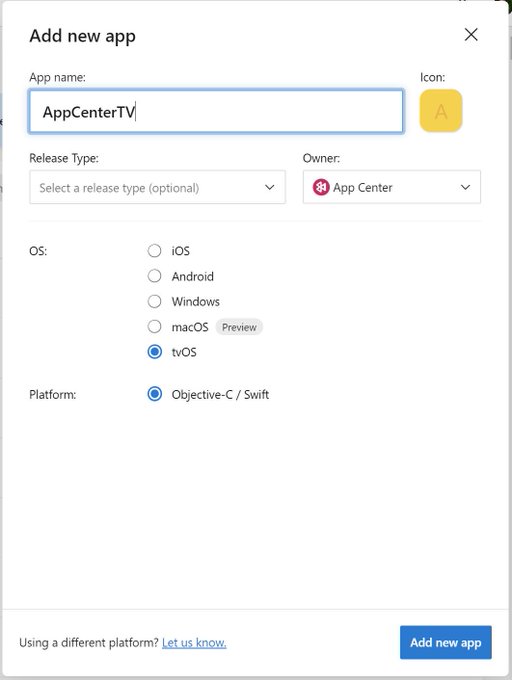Select the tvOS radio button
This screenshot has width=512, height=680.
pyautogui.click(x=154, y=352)
